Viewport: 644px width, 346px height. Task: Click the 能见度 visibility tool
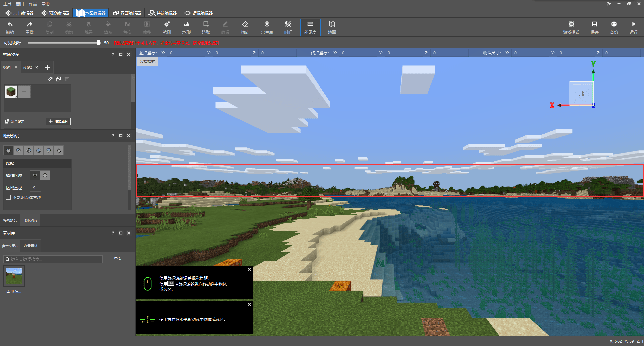(310, 27)
